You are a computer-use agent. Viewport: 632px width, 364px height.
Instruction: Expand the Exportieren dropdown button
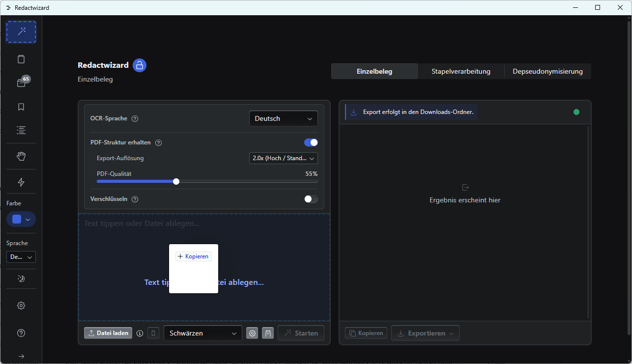426,333
